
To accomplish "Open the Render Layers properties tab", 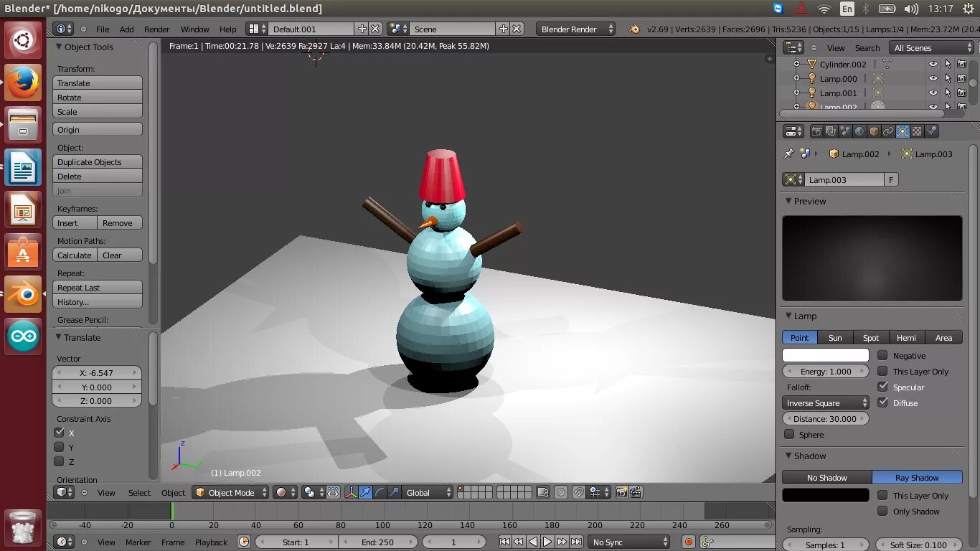I will [x=831, y=131].
